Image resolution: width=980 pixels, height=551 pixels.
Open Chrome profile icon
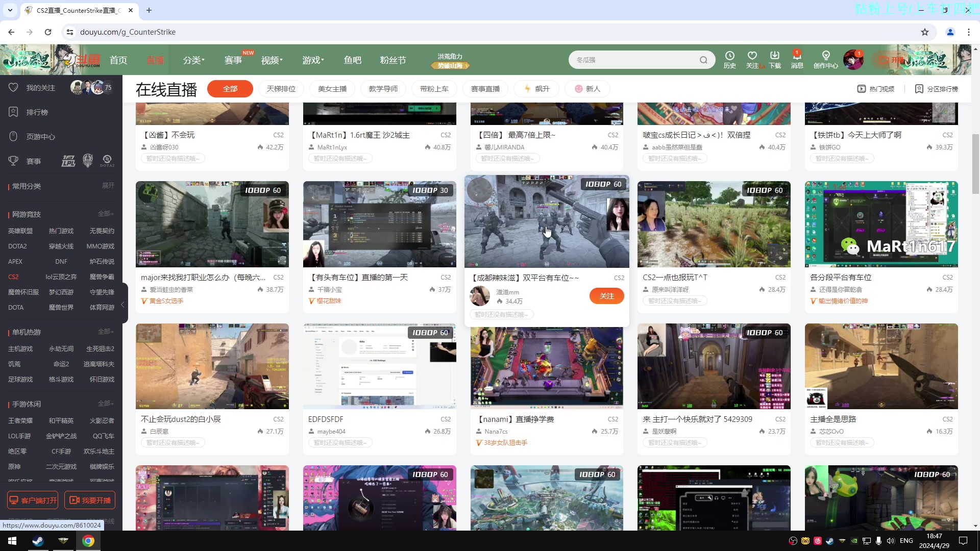(950, 32)
